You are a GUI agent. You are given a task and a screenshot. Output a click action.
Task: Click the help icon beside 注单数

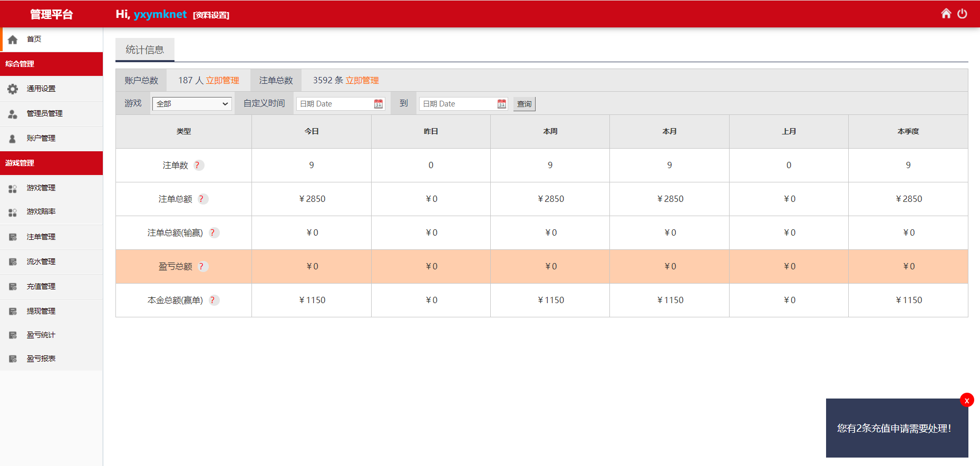tap(199, 165)
